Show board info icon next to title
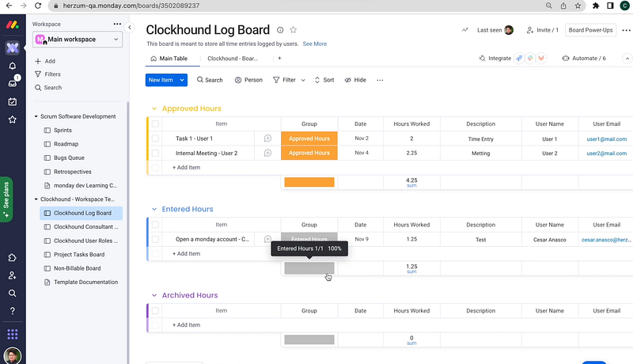The image size is (633, 364). (x=280, y=30)
